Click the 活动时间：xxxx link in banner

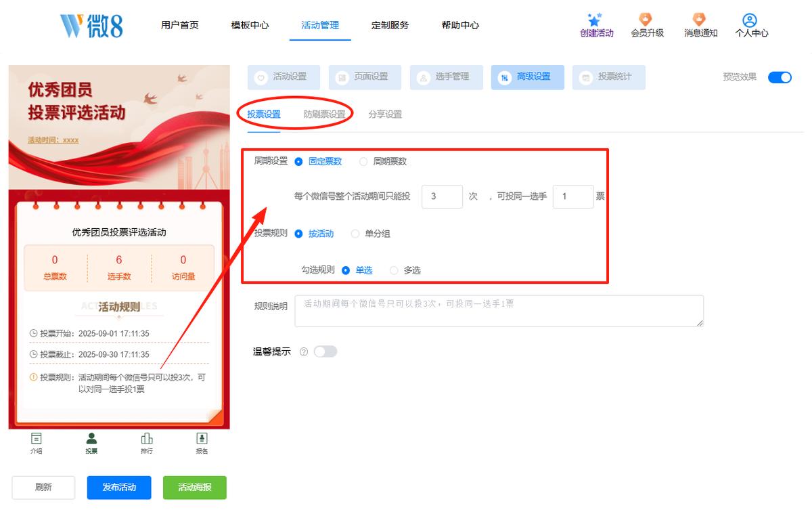click(53, 140)
